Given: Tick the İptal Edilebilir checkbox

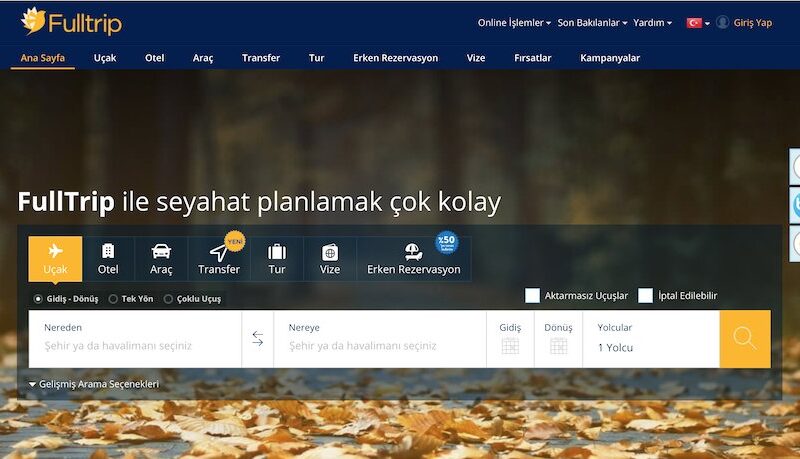Looking at the screenshot, I should pyautogui.click(x=645, y=295).
